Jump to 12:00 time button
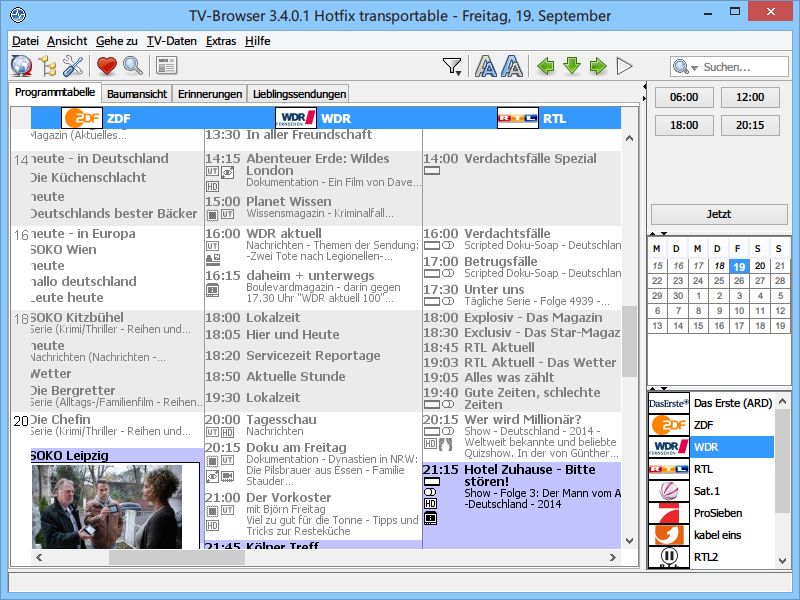Image resolution: width=800 pixels, height=600 pixels. click(x=750, y=97)
